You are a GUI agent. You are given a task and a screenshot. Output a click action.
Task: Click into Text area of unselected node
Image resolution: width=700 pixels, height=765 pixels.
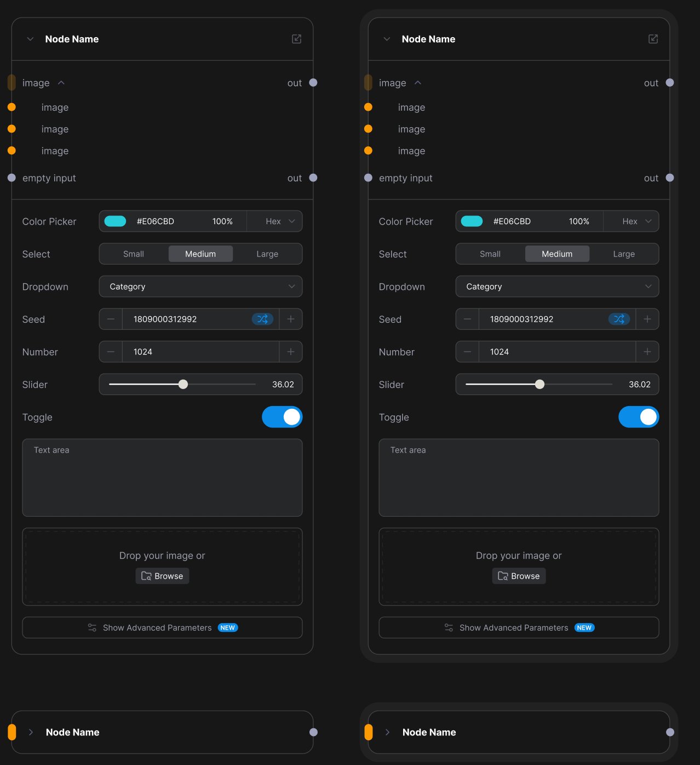click(x=162, y=478)
